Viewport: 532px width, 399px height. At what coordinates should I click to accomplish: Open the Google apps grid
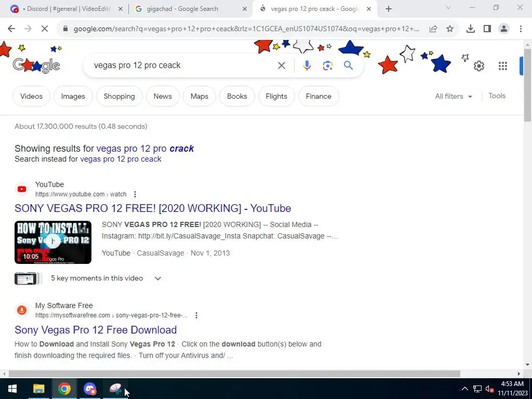pyautogui.click(x=503, y=66)
